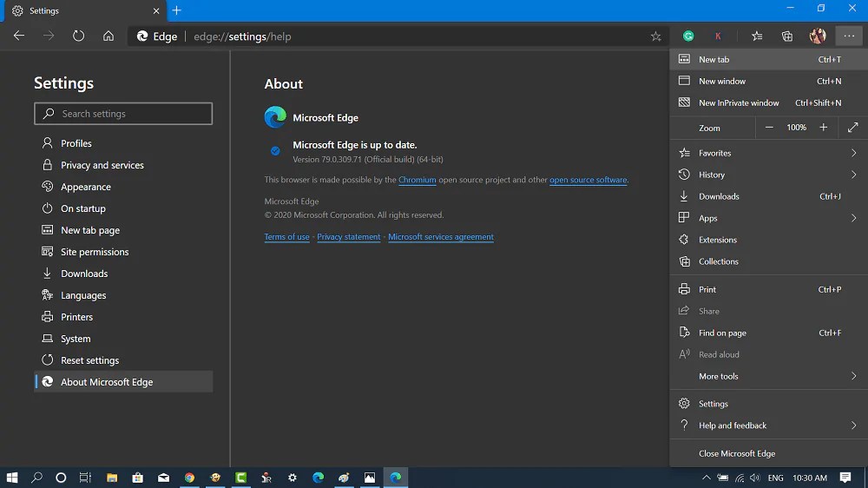The image size is (868, 488).
Task: Expand the History submenu
Action: pos(768,175)
